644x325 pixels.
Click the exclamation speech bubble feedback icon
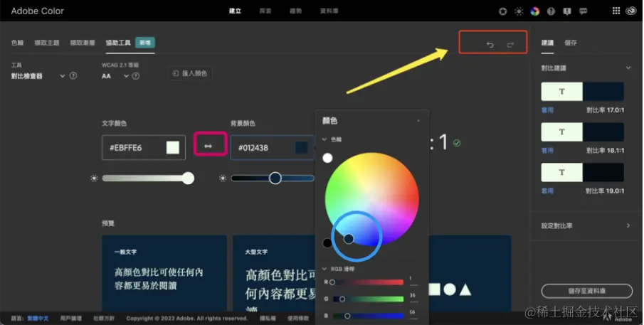(567, 11)
